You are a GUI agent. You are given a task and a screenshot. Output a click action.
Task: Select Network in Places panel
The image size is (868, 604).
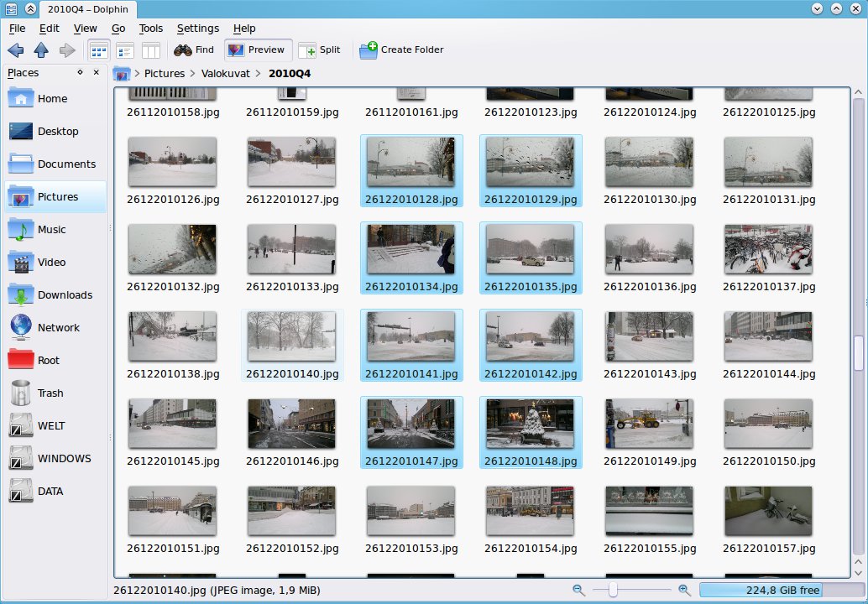click(55, 327)
